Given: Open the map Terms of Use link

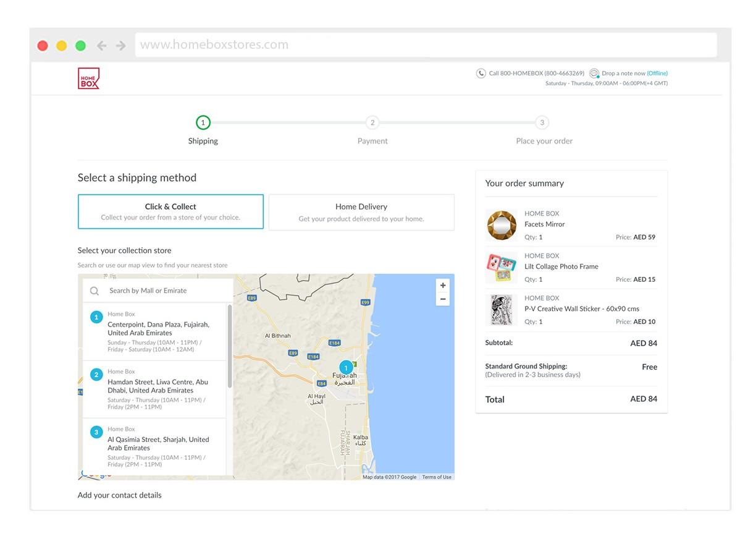Looking at the screenshot, I should coord(437,477).
